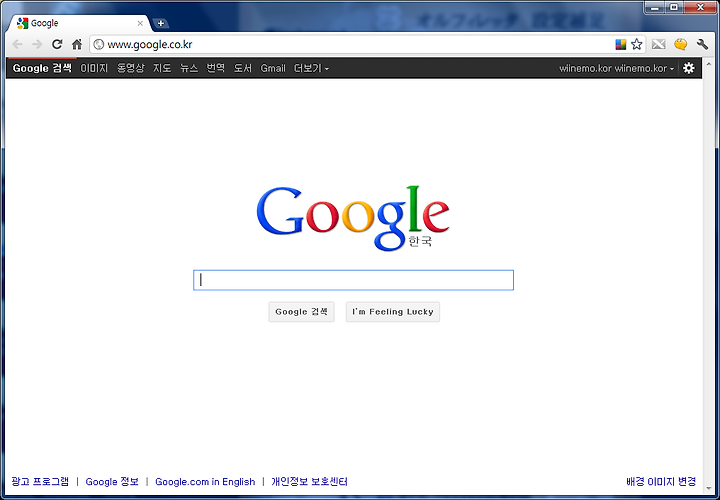Open Gmail from the black bar

[273, 68]
